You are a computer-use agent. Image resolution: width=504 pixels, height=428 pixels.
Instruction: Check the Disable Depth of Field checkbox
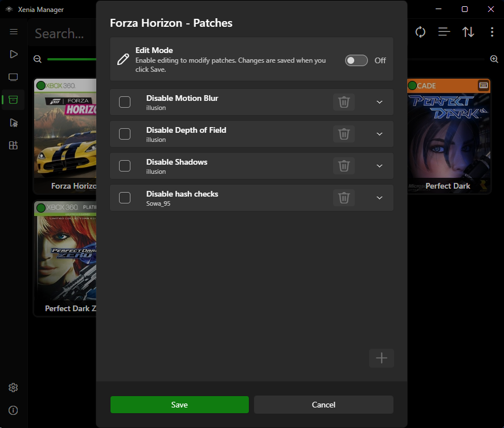coord(125,134)
